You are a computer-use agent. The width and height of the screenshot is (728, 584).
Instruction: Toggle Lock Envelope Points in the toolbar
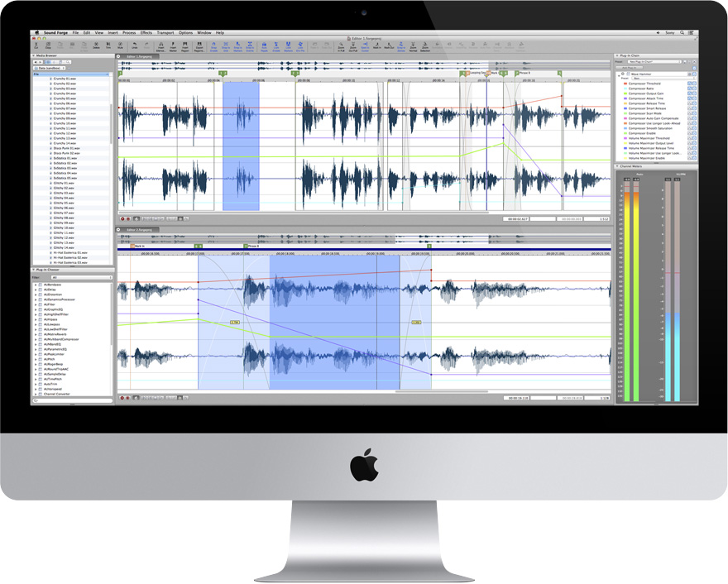coord(300,46)
